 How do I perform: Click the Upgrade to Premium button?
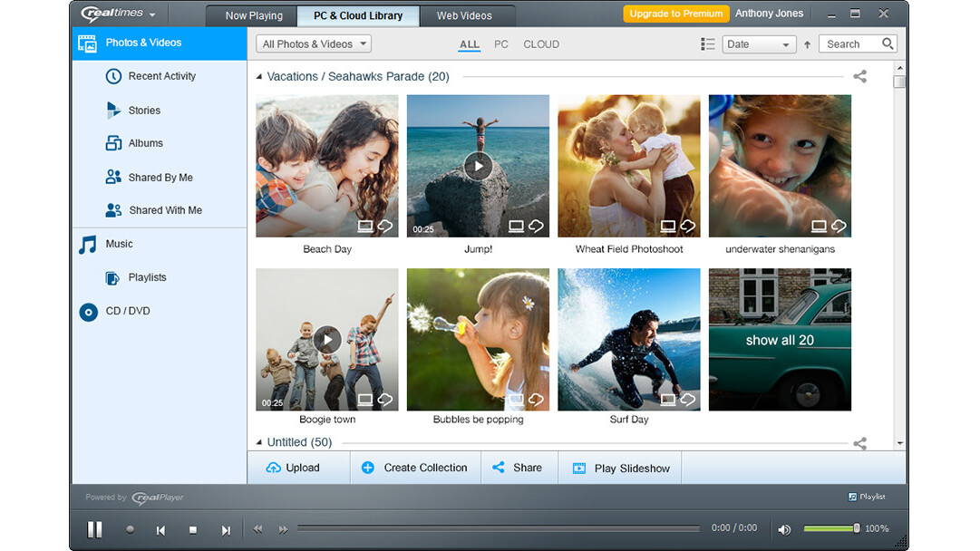[x=676, y=14]
